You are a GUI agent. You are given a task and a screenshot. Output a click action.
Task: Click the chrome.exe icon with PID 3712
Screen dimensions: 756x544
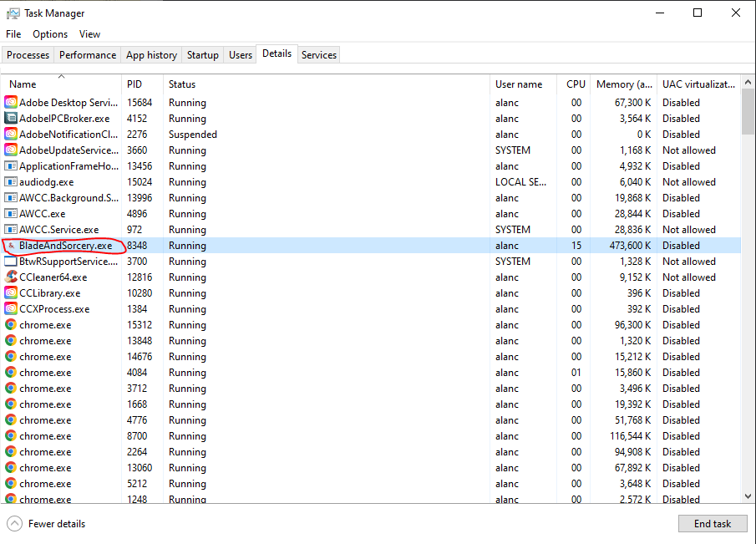pos(11,389)
